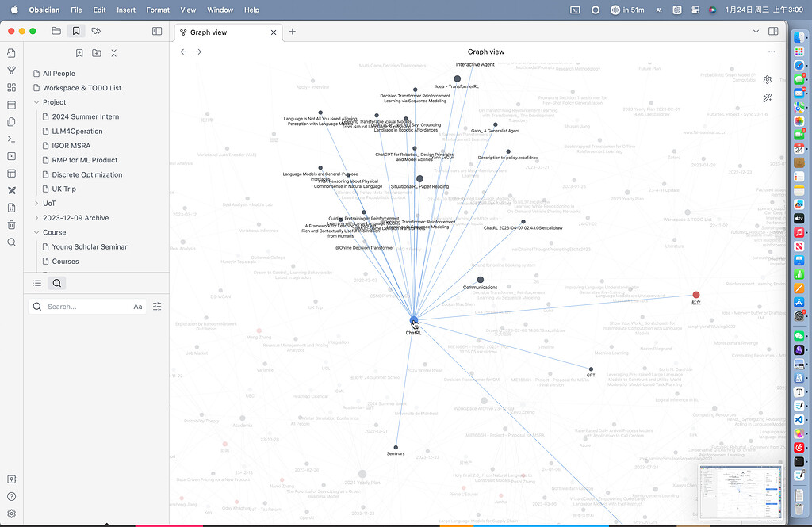The height and width of the screenshot is (527, 812).
Task: Click the new tab plus button
Action: coord(293,32)
